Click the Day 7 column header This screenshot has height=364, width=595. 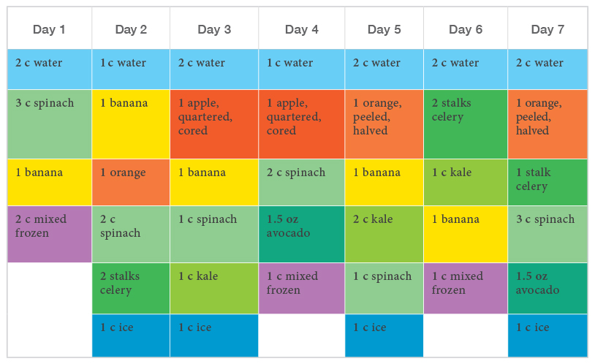(547, 29)
